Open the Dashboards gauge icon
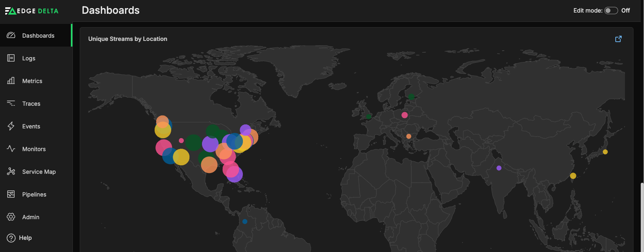Image resolution: width=644 pixels, height=252 pixels. pyautogui.click(x=11, y=36)
